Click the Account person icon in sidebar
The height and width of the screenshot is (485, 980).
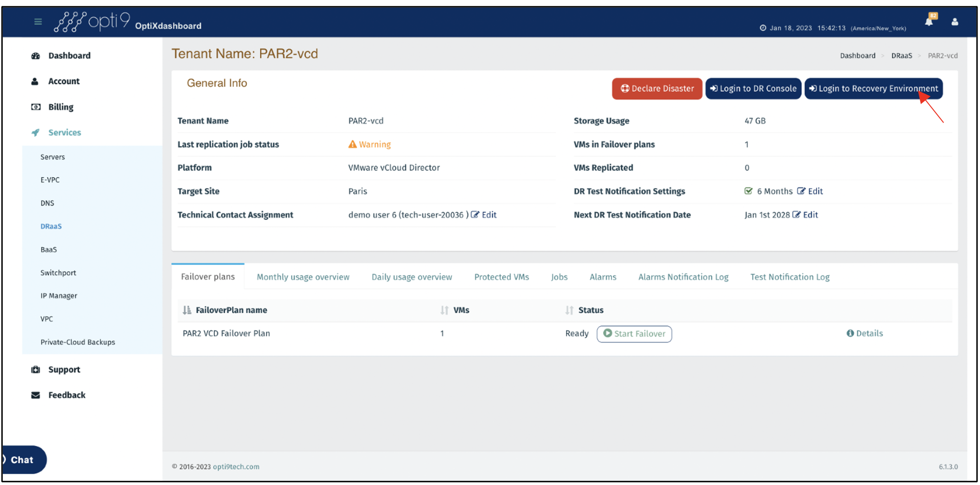(x=35, y=81)
